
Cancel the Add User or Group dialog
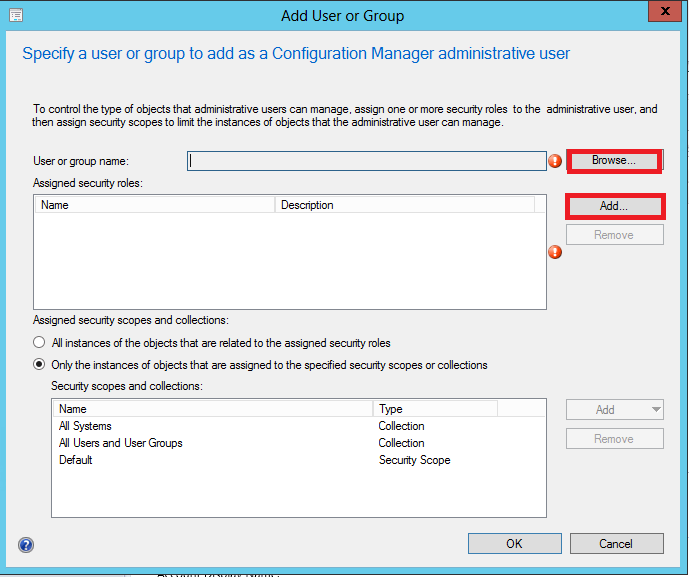tap(615, 544)
